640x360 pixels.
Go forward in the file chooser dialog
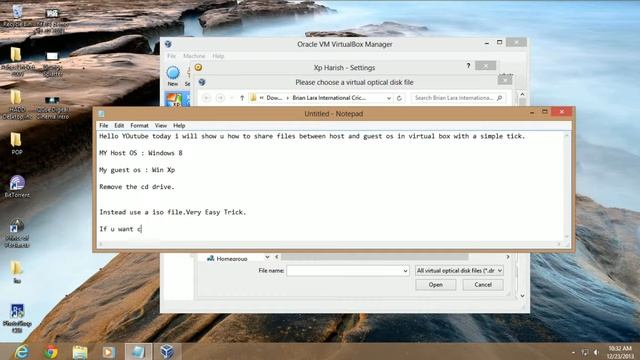220,98
